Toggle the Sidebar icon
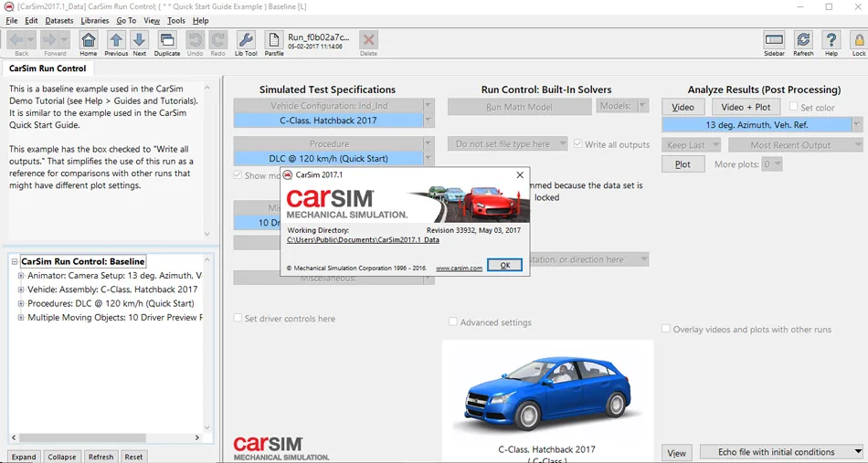Image resolution: width=868 pixels, height=463 pixels. (x=774, y=40)
